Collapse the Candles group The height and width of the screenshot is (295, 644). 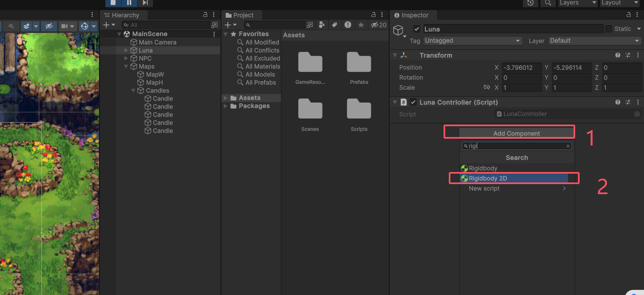click(133, 90)
